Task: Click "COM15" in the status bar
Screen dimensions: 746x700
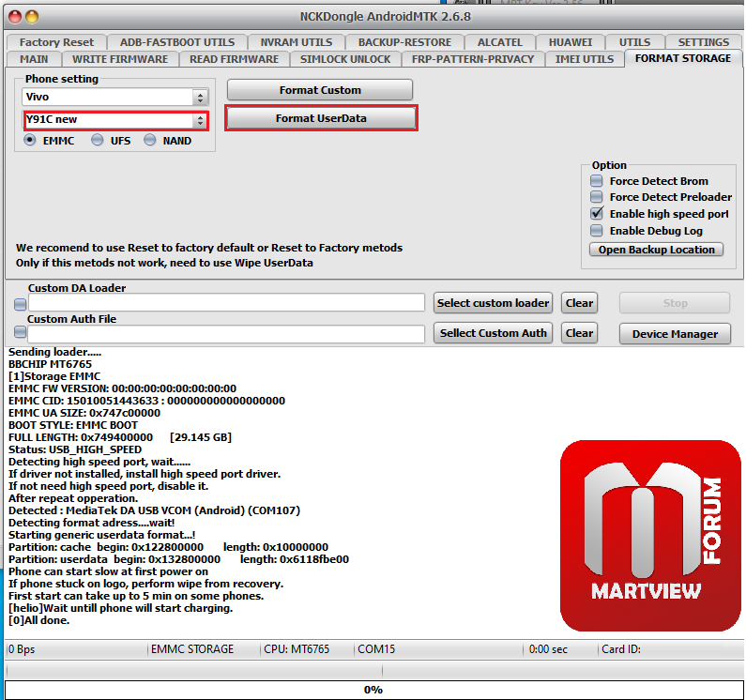Action: coord(376,649)
